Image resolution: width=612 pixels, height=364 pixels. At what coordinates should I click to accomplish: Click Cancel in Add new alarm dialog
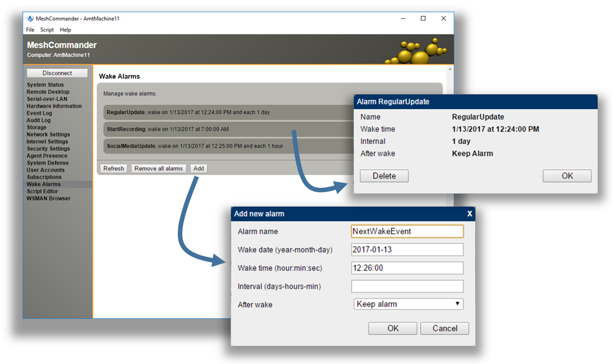coord(445,328)
